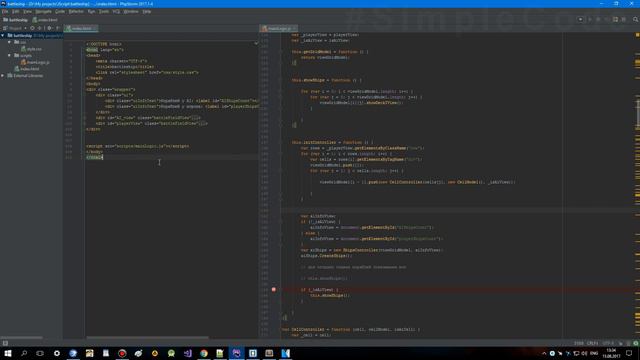Click the CRLF line separator in status bar
This screenshot has width=640, height=360.
pyautogui.click(x=592, y=343)
